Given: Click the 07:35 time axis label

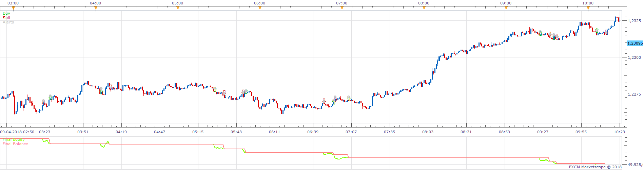Looking at the screenshot, I should coord(389,132).
